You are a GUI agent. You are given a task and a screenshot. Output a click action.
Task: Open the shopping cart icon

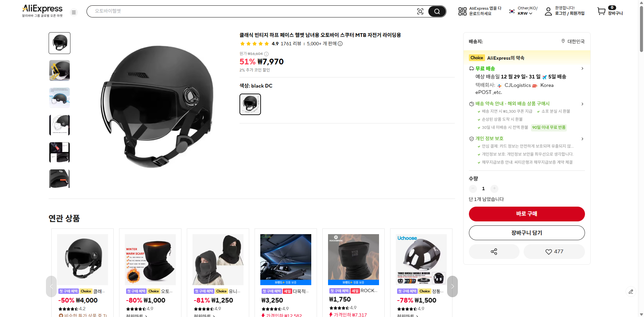601,11
